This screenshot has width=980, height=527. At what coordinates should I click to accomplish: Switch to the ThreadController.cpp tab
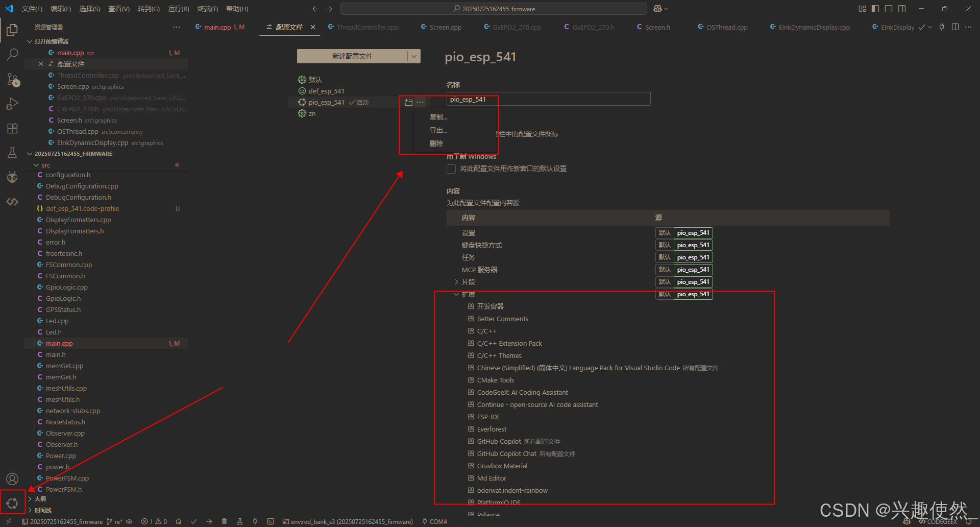(x=367, y=27)
